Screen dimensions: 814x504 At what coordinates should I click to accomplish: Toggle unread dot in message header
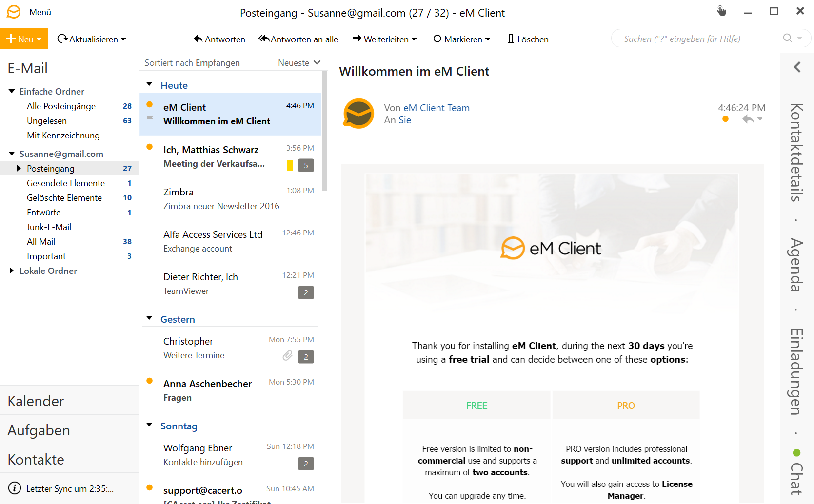pos(725,119)
